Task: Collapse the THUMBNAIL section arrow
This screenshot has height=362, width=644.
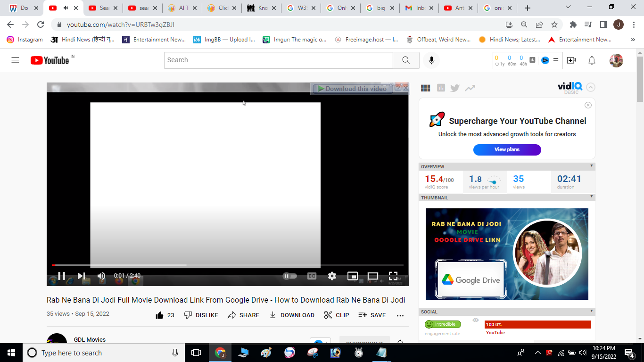Action: click(592, 197)
